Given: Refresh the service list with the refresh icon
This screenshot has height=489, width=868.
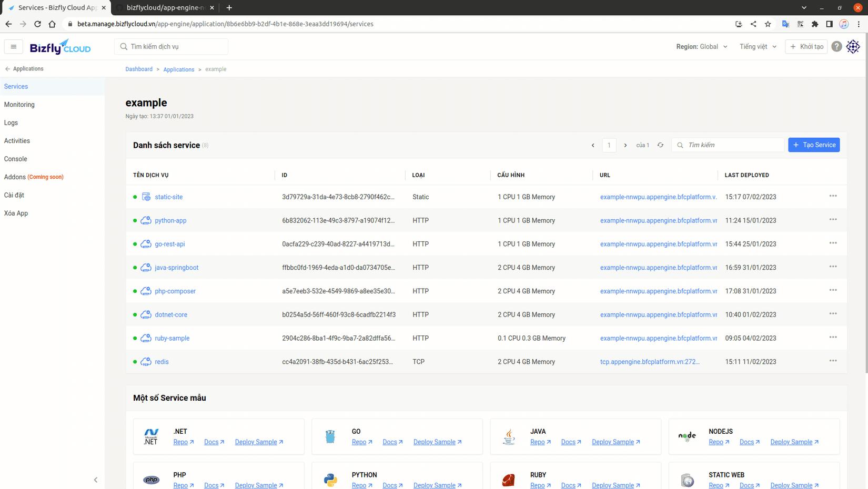Looking at the screenshot, I should click(661, 145).
